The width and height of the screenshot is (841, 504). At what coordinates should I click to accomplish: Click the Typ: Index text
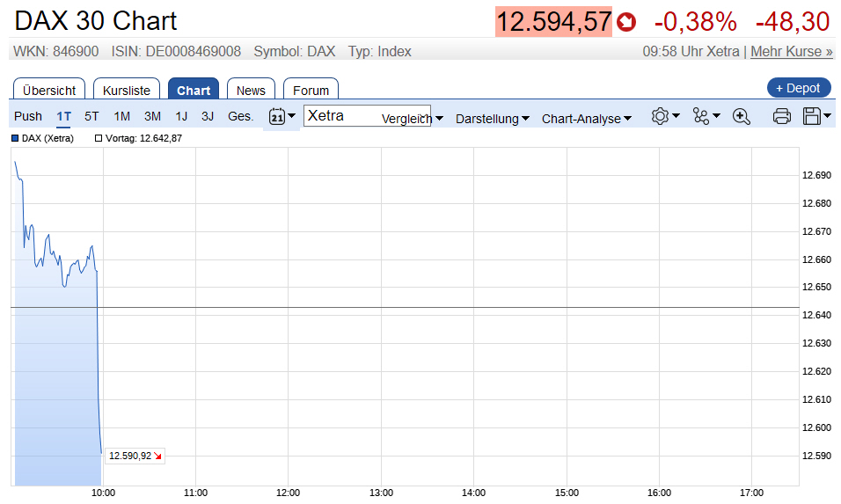380,52
